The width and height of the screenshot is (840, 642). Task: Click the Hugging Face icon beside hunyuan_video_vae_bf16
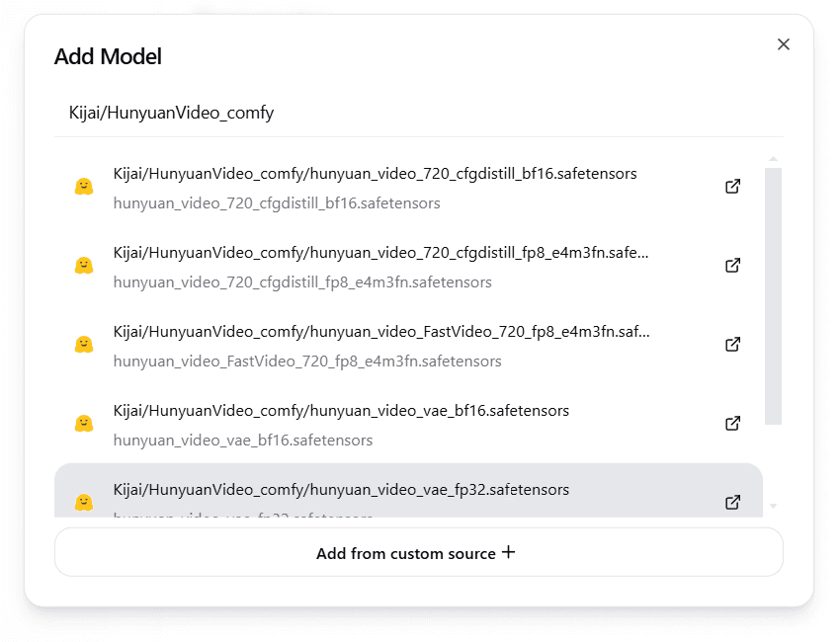(x=83, y=423)
